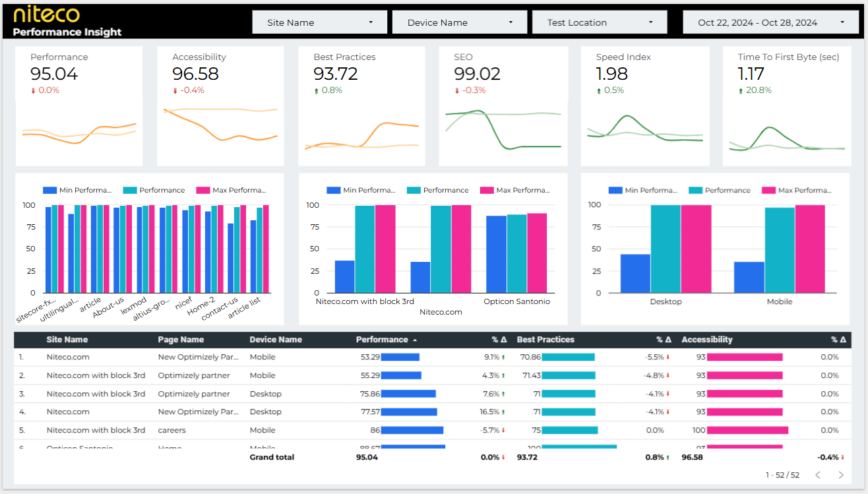Click Niteco.com with block 3rd chart label
The height and width of the screenshot is (494, 868).
365,301
